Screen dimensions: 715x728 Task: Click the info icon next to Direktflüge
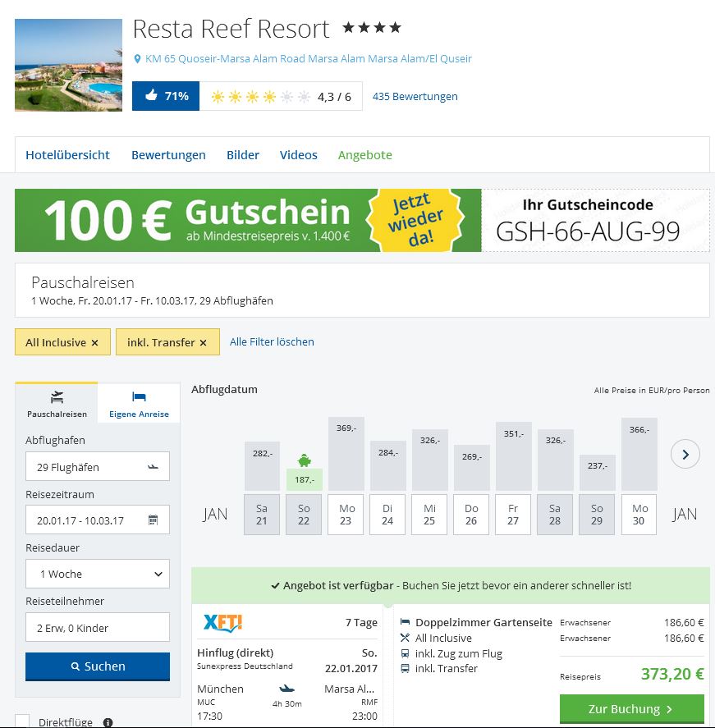(108, 722)
